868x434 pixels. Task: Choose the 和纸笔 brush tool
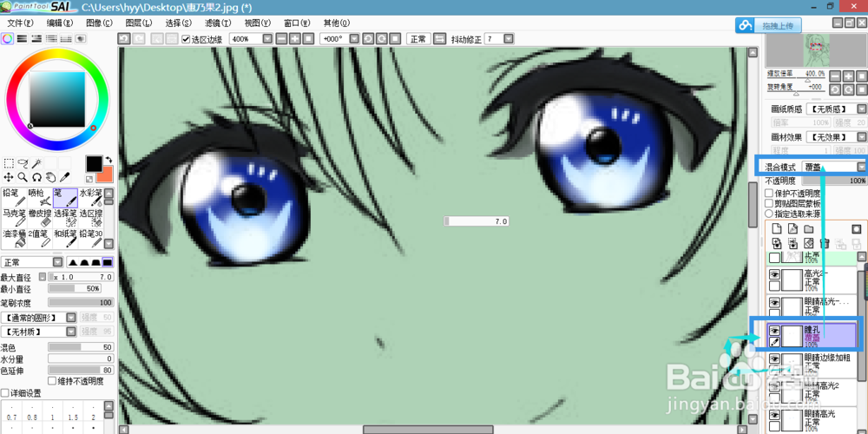[x=65, y=239]
